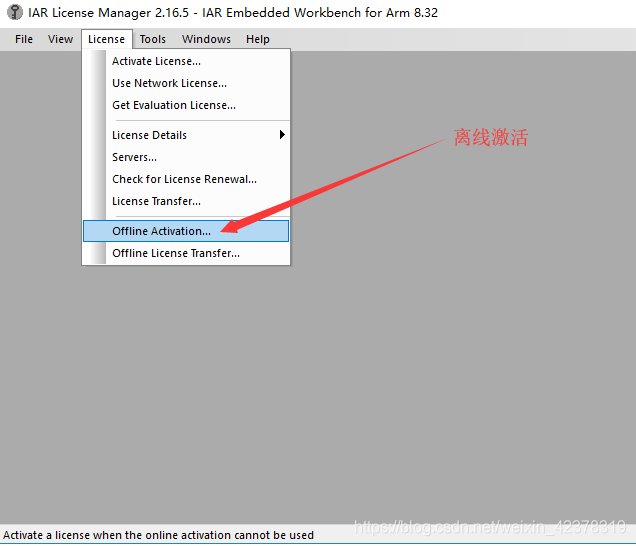Click the status bar activation hint text
This screenshot has height=546, width=636.
click(x=158, y=535)
